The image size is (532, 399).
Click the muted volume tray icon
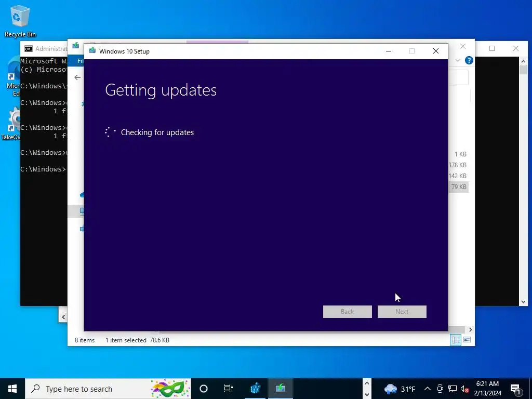465,389
